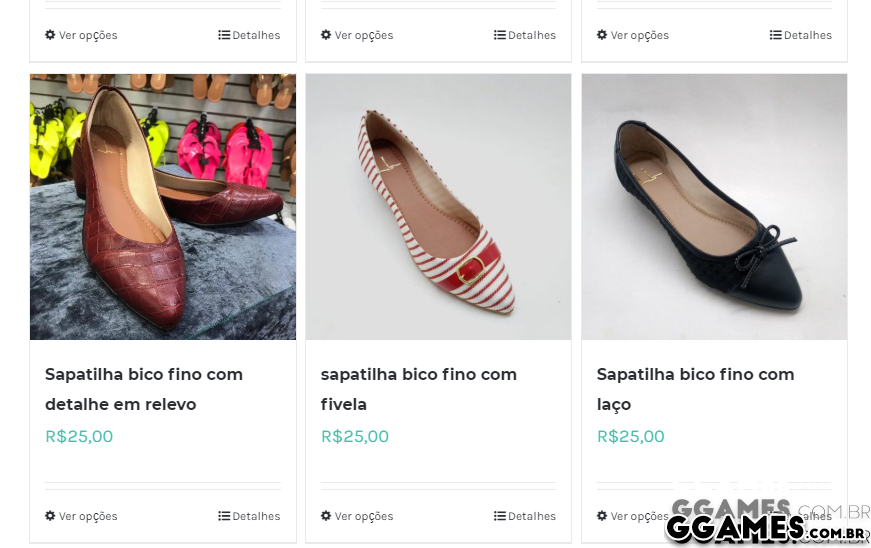Click Detalhes in top-left product card

tap(256, 35)
